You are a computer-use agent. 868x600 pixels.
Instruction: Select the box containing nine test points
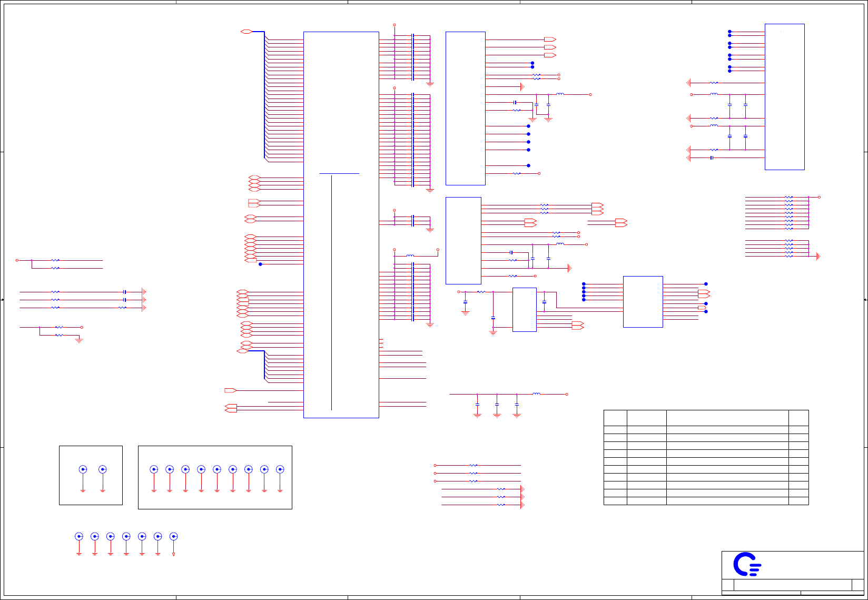(x=215, y=477)
